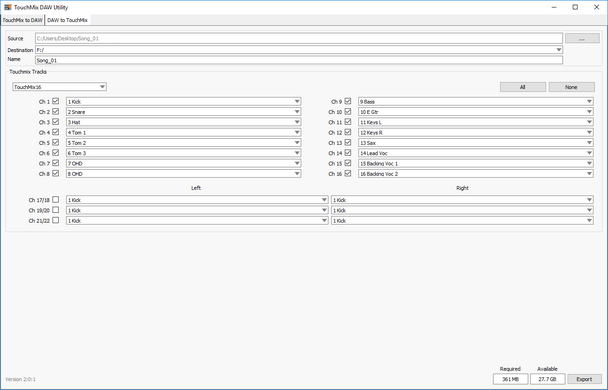The width and height of the screenshot is (608, 390).
Task: Click the Version 2:0:1 label
Action: (x=21, y=379)
